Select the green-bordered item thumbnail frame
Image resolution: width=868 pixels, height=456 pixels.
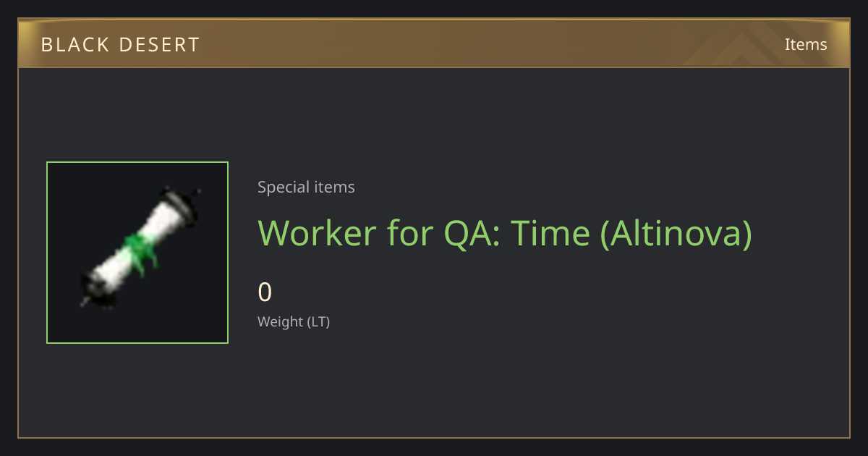click(137, 253)
